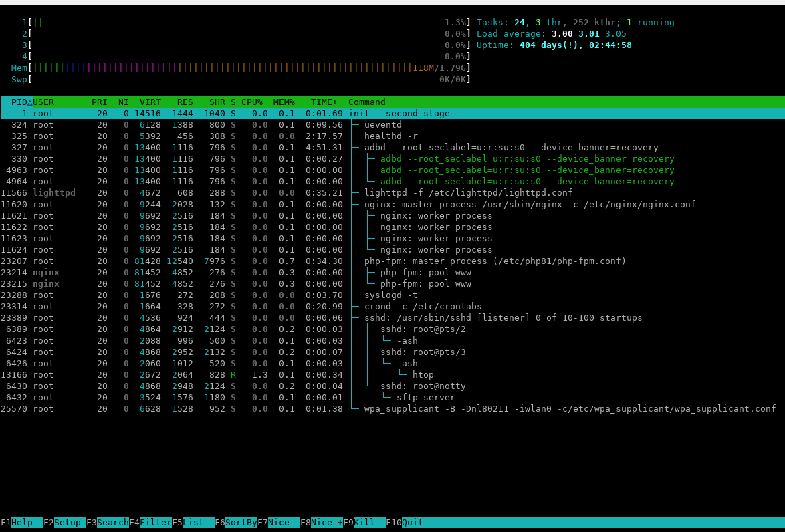Select the init --second-stage process row

click(x=392, y=114)
